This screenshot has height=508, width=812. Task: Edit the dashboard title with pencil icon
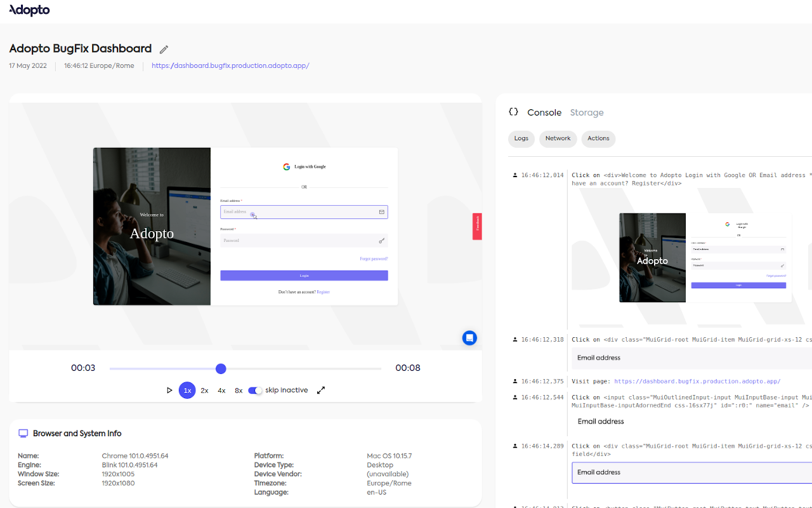click(164, 50)
